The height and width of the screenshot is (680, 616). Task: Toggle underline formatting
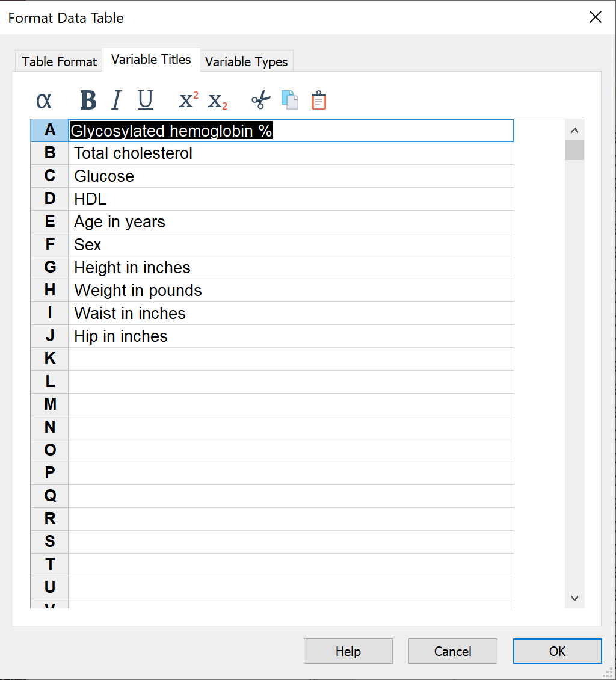click(145, 100)
